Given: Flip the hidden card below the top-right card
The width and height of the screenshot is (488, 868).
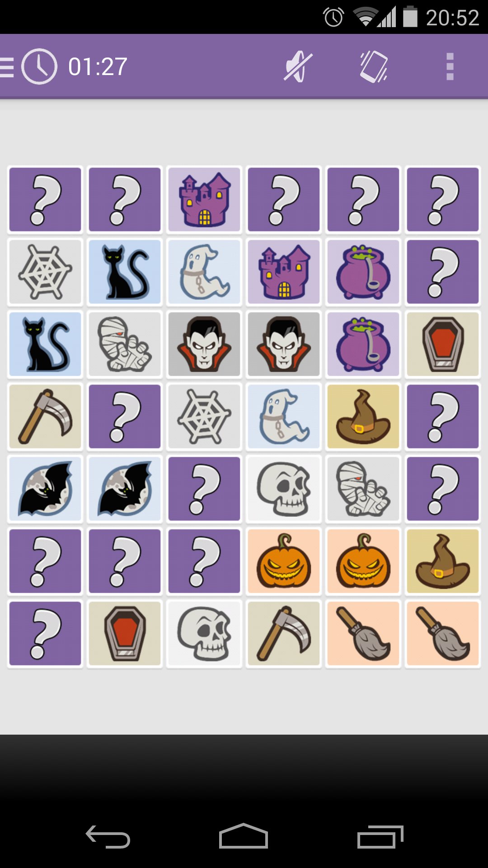Looking at the screenshot, I should click(x=443, y=272).
